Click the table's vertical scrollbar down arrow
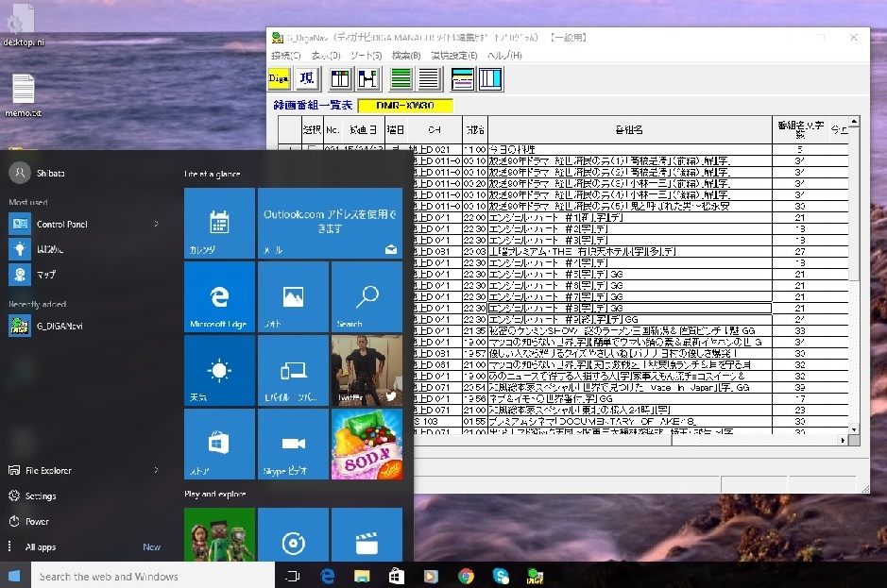This screenshot has width=887, height=588. point(854,428)
